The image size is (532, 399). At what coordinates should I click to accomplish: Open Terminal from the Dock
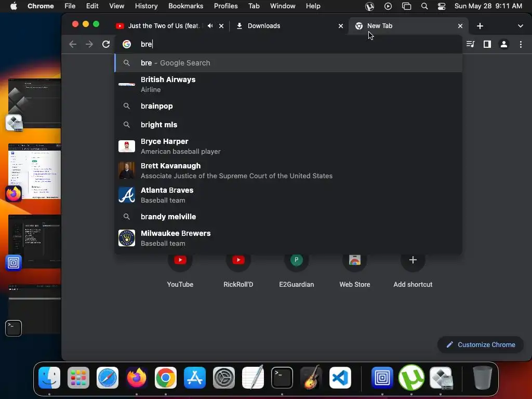tap(282, 378)
